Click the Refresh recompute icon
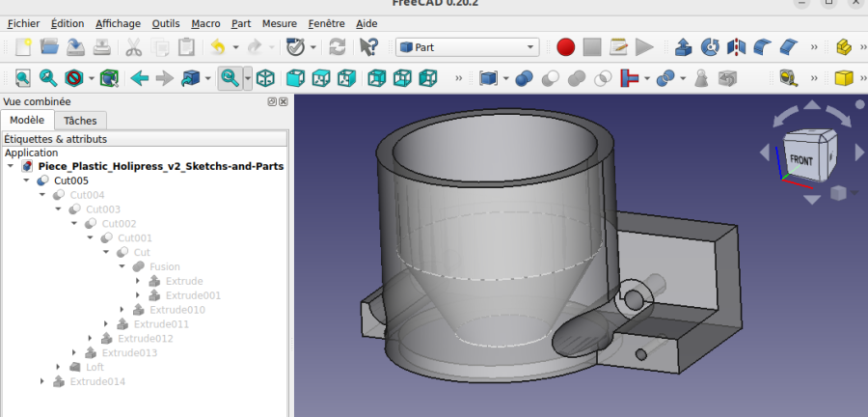Viewport: 868px width, 417px height. (337, 46)
